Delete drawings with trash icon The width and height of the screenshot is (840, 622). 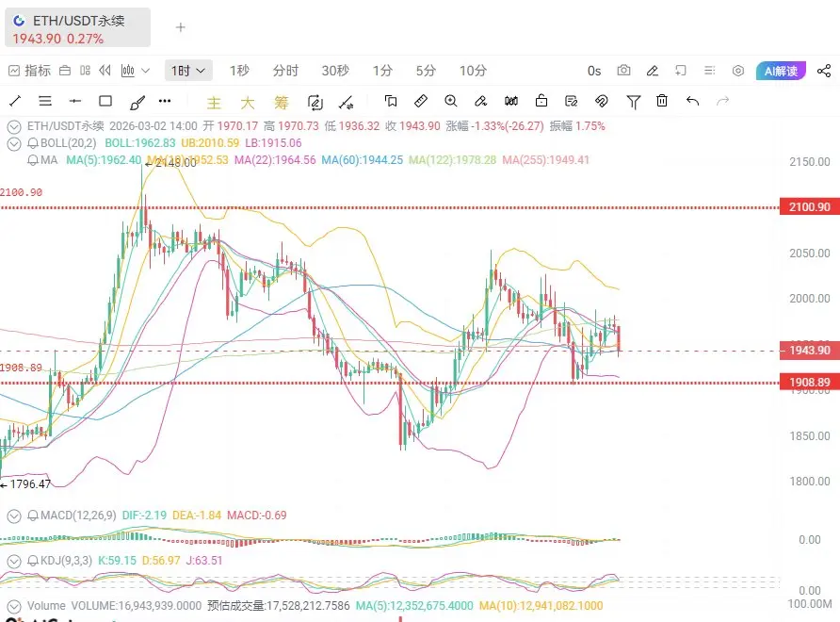click(x=662, y=101)
